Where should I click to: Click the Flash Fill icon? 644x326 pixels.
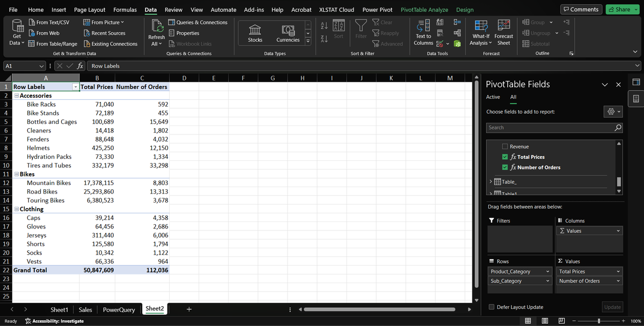tap(440, 22)
